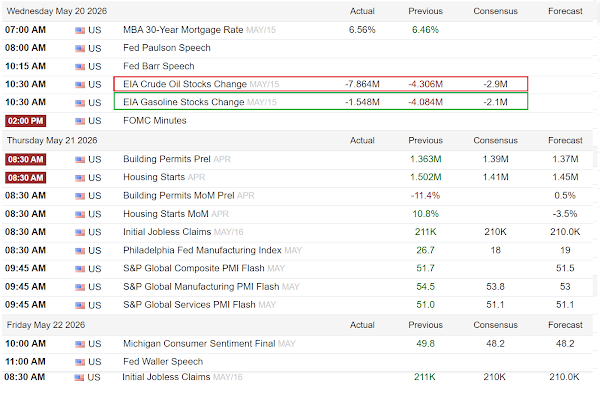Open EIA Crude Oil Stocks Change event
The height and width of the screenshot is (396, 600).
coord(185,84)
